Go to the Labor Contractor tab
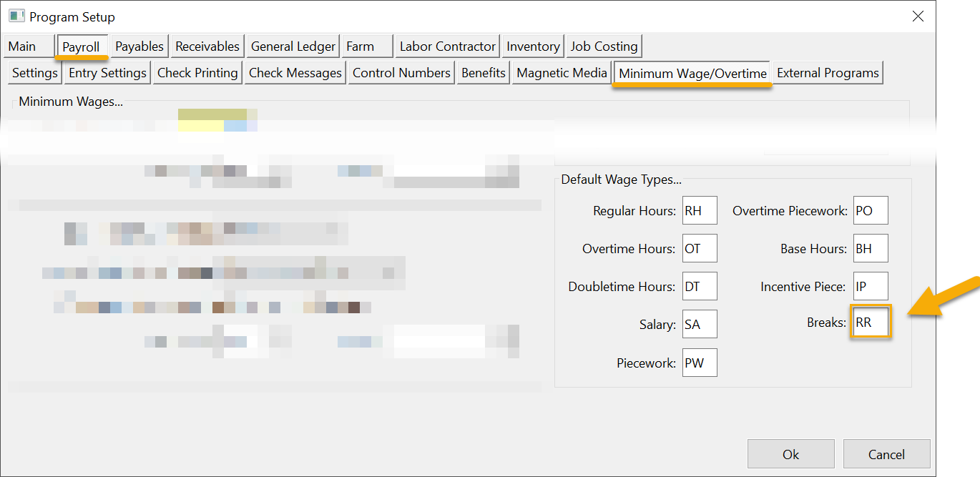Viewport: 980px width, 477px height. pos(447,46)
